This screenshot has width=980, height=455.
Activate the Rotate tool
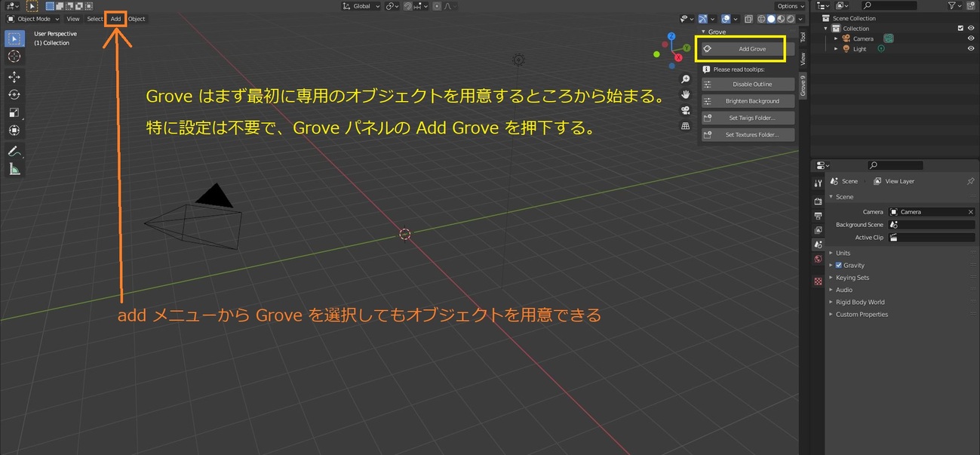tap(14, 94)
